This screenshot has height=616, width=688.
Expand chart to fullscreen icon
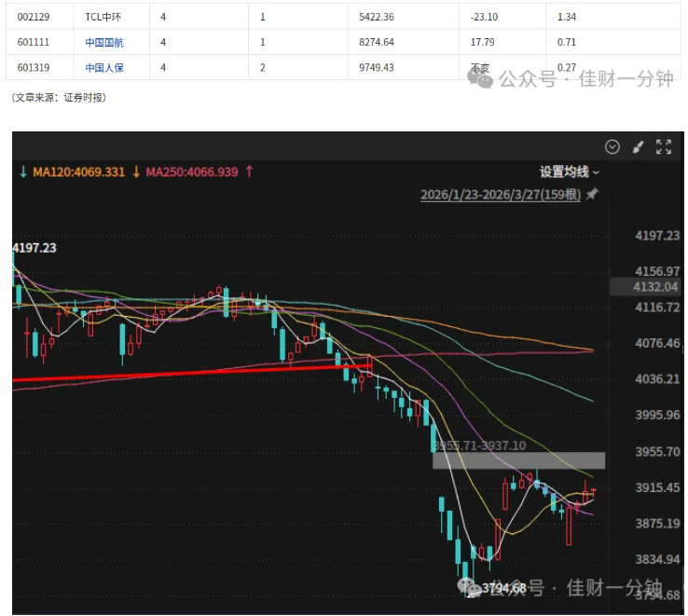click(664, 146)
